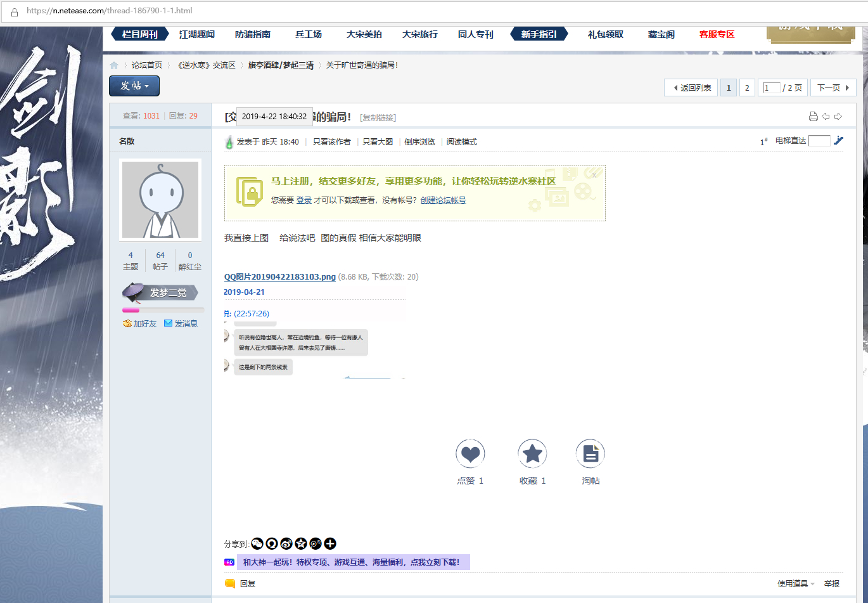Filter posts with 只看该作者
Screen dimensions: 868x603
[x=332, y=141]
